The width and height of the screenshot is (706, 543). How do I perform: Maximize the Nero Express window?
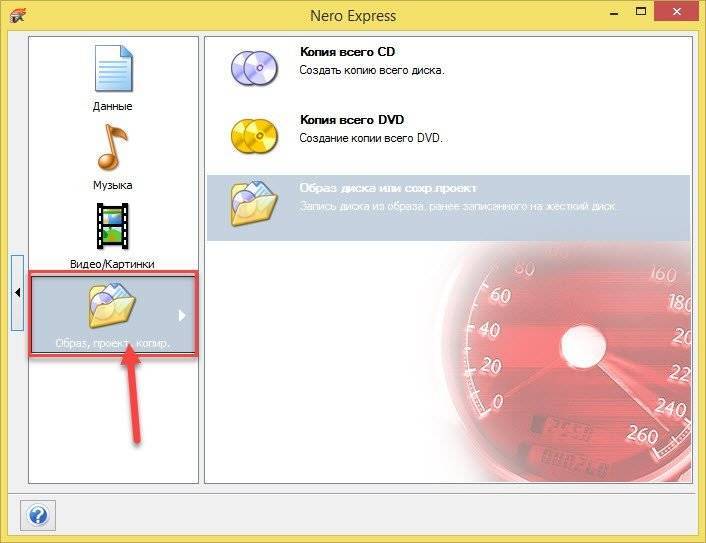click(641, 12)
